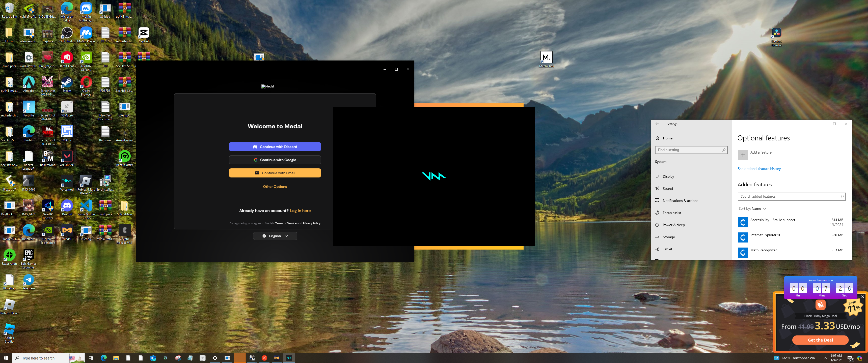868x363 pixels.
Task: Click the plus icon to add a feature
Action: click(742, 155)
